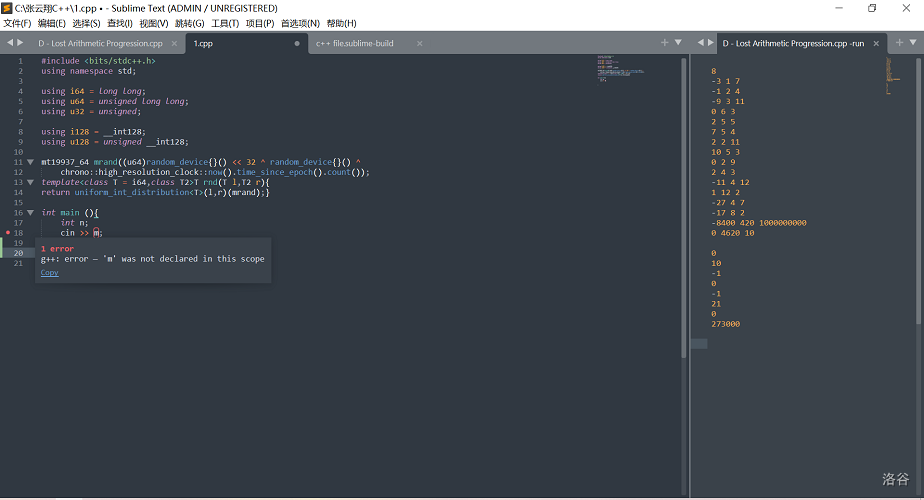Click the left editor vertical scrollbar

(684, 200)
